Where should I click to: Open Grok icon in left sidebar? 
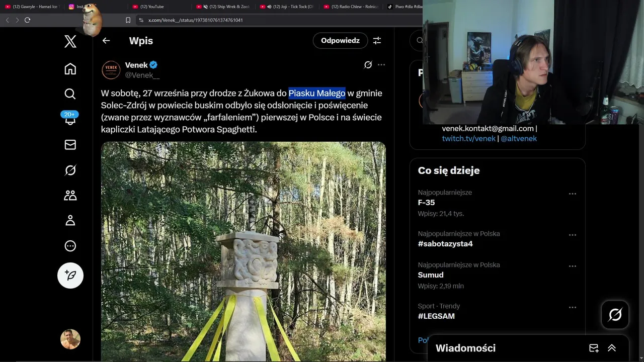pos(70,170)
